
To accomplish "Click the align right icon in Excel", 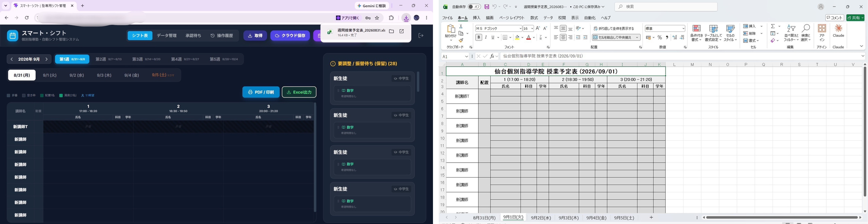I will click(x=571, y=37).
